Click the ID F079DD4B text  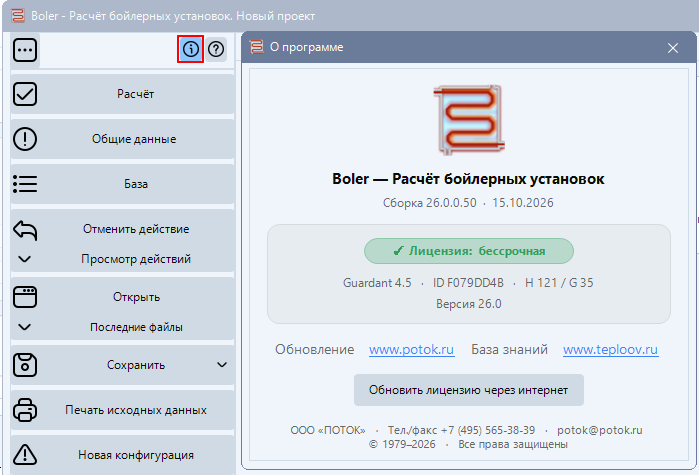(468, 283)
